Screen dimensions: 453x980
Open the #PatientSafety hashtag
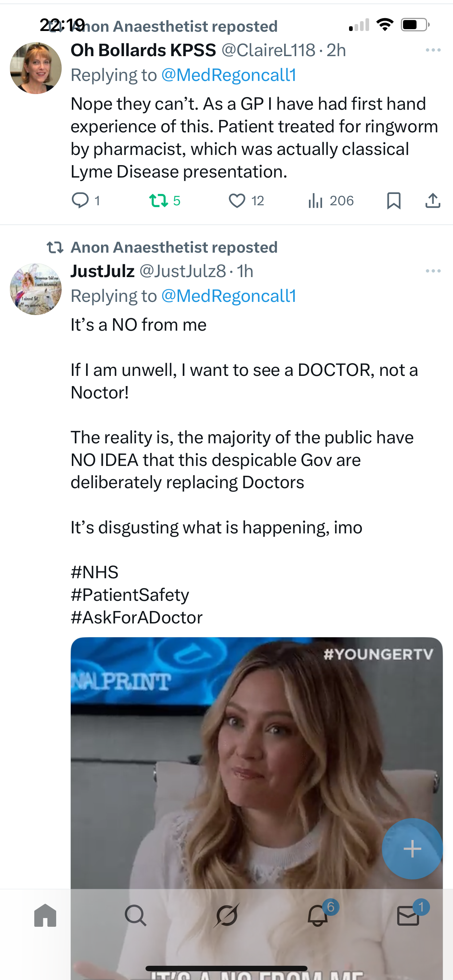point(130,595)
